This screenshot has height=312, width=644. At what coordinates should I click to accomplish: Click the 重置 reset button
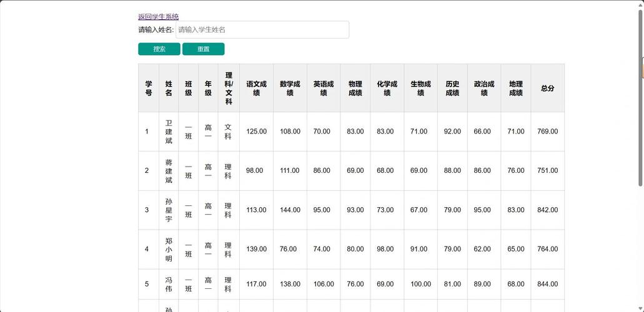pyautogui.click(x=203, y=49)
